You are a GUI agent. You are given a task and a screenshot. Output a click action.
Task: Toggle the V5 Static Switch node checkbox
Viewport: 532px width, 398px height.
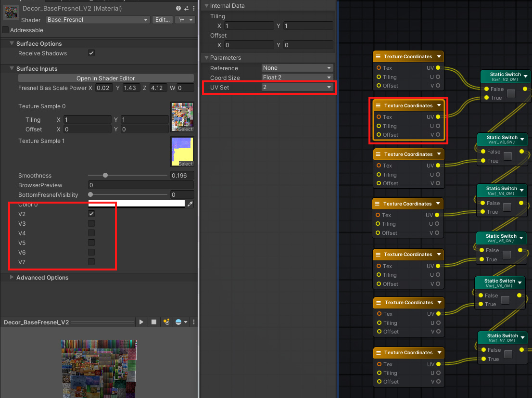point(507,255)
